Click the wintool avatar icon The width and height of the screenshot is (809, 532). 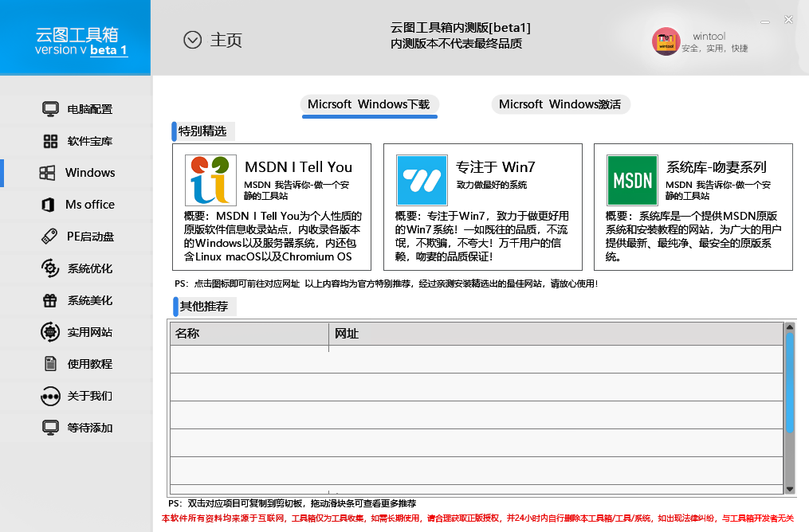pyautogui.click(x=666, y=41)
